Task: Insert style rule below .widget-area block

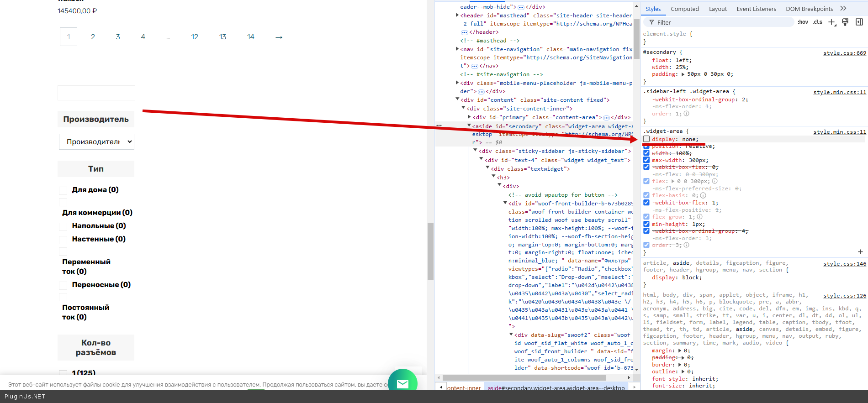Action: coord(860,252)
